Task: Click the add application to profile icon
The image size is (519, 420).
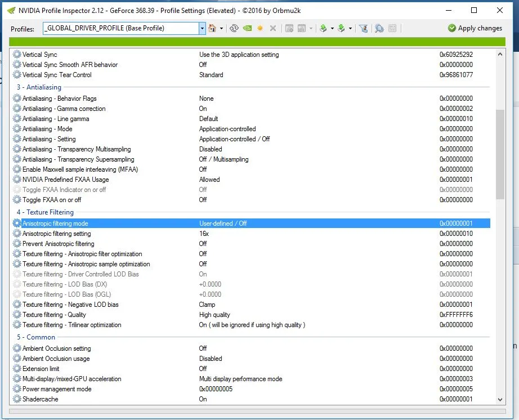Action: click(x=289, y=29)
